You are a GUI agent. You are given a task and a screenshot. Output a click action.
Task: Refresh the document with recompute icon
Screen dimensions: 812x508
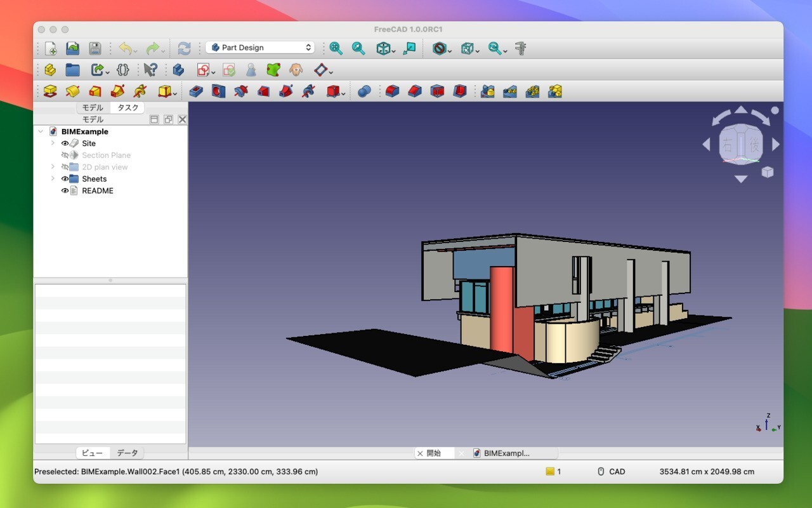point(184,48)
